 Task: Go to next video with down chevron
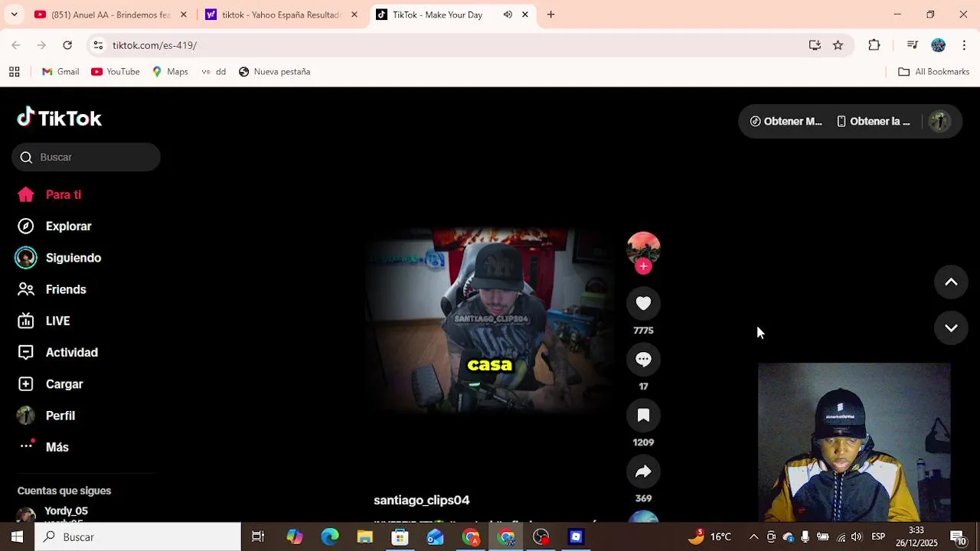pyautogui.click(x=951, y=328)
